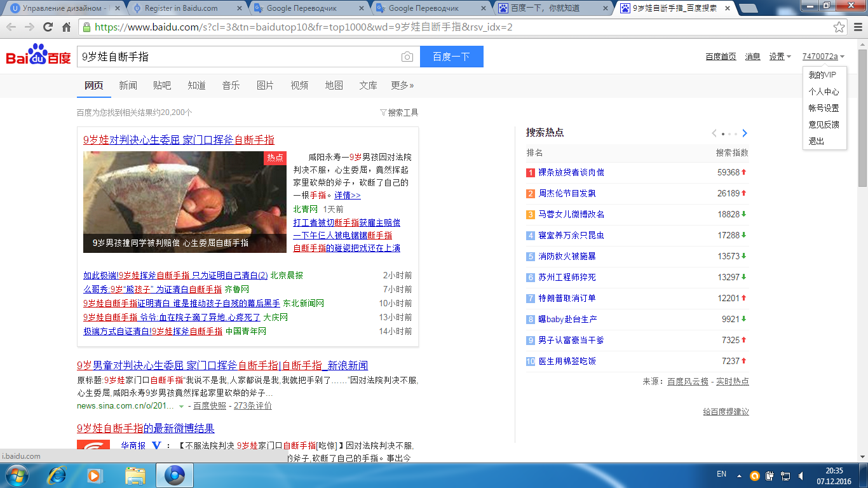
Task: Open 273条评价 reviews link
Action: pos(253,405)
